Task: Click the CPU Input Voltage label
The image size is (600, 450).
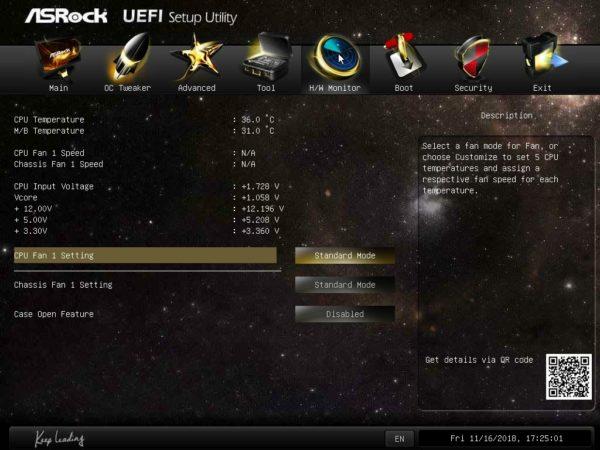Action: 54,186
